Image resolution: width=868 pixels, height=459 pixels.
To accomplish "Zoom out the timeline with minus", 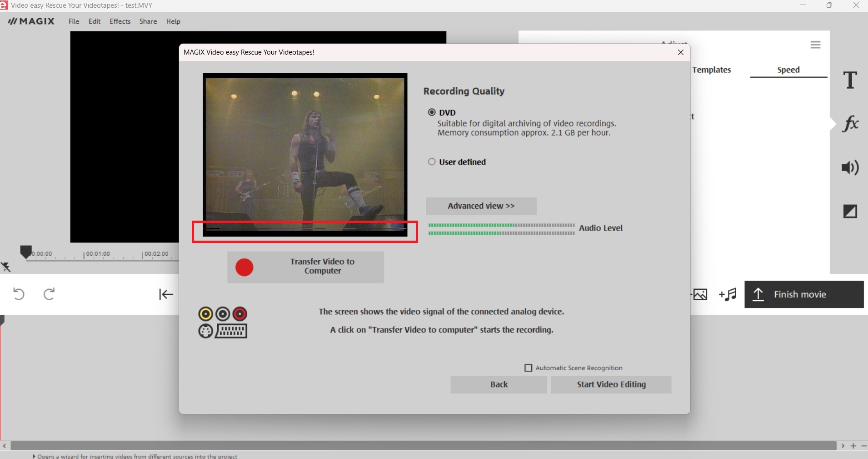I will [x=864, y=446].
